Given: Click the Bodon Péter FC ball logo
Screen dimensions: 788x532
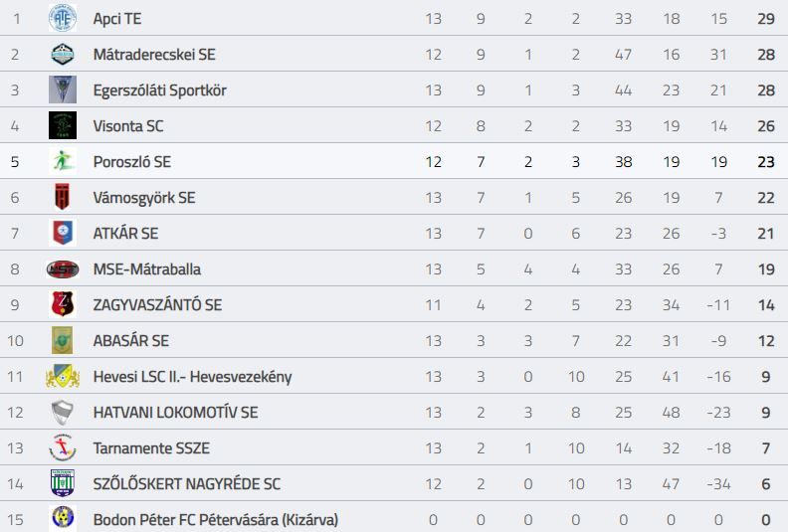Looking at the screenshot, I should pyautogui.click(x=63, y=518).
